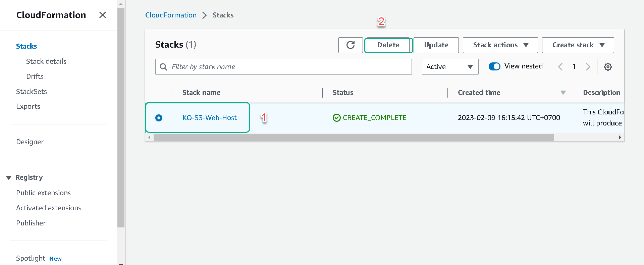
Task: Go to the next page of stacks
Action: (x=588, y=67)
